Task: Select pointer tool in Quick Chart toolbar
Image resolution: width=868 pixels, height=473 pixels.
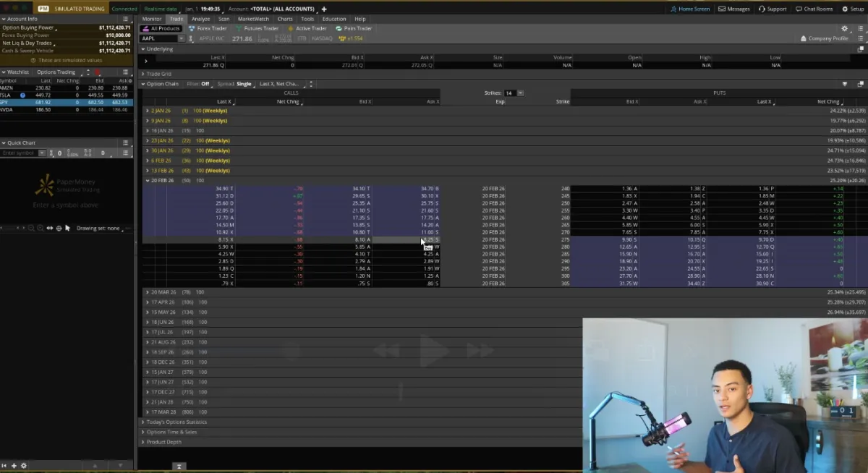Action: [x=67, y=228]
